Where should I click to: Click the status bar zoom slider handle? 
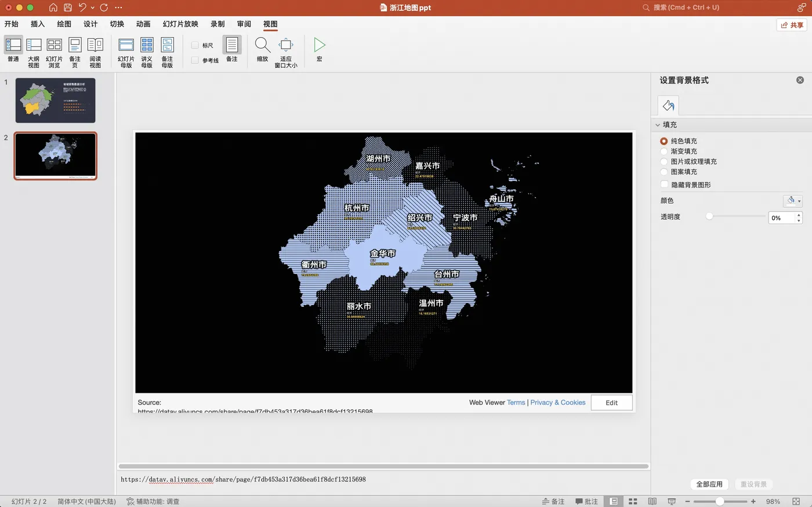[720, 501]
